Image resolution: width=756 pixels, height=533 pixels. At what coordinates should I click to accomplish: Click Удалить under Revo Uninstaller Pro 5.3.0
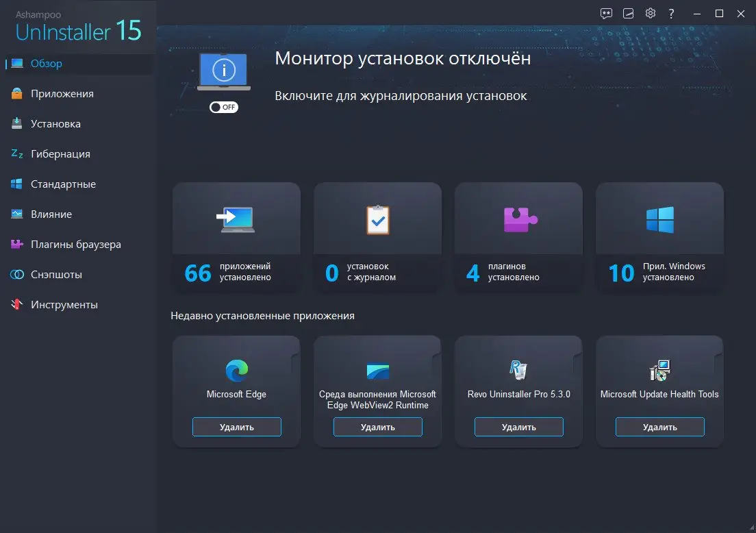(x=518, y=426)
